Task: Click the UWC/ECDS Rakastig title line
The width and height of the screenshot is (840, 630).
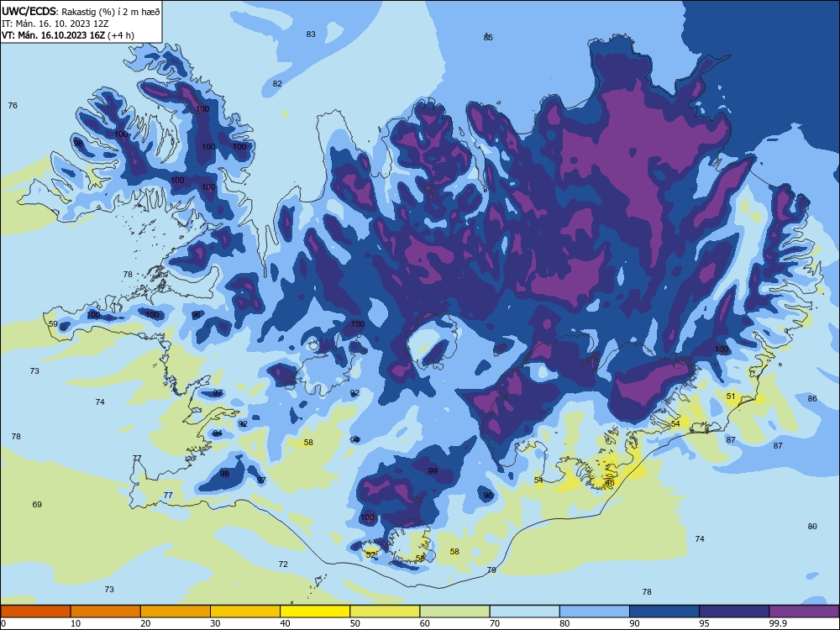Action: pyautogui.click(x=81, y=11)
